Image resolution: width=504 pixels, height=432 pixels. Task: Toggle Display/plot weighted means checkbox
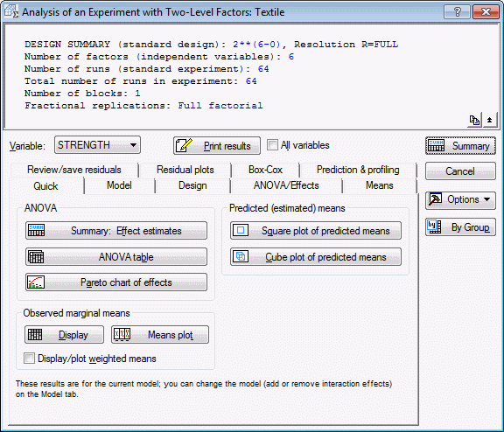pos(29,359)
